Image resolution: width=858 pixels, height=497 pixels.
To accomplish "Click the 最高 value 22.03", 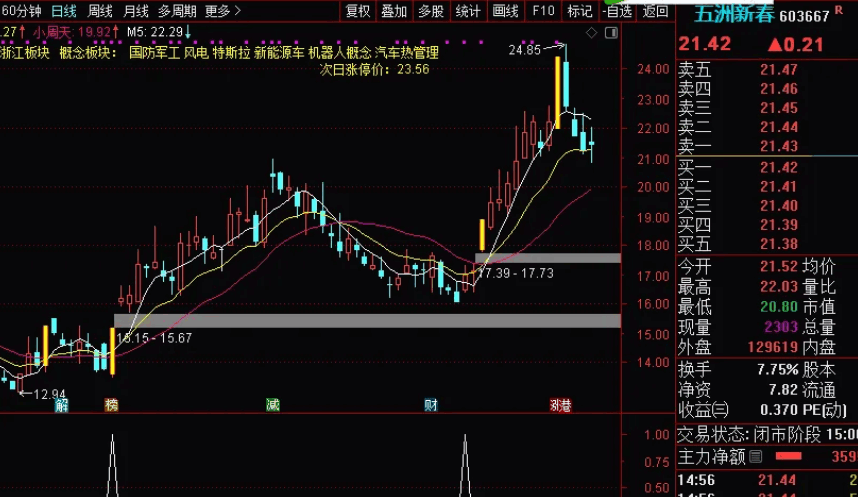I will point(779,287).
